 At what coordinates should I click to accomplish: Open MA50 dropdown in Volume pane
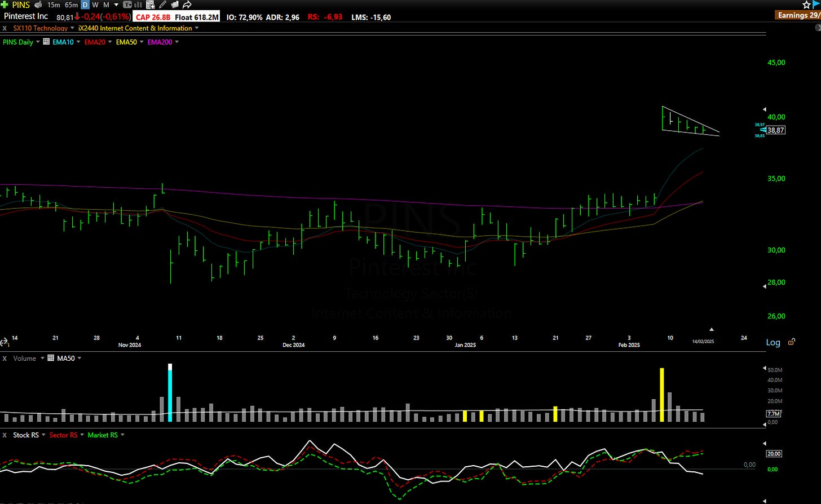80,359
